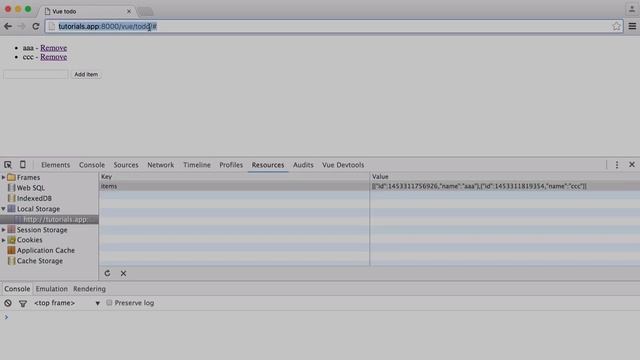This screenshot has height=360, width=640.
Task: Open the Profiles tab
Action: click(x=231, y=165)
